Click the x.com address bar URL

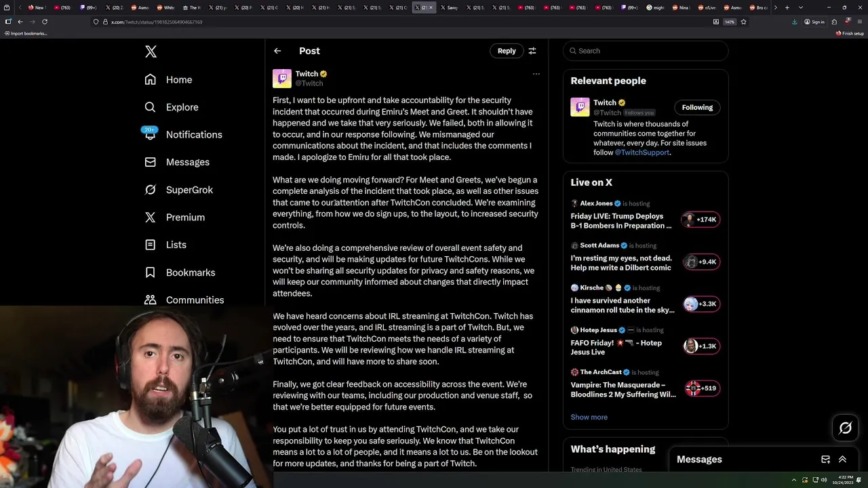(x=157, y=22)
